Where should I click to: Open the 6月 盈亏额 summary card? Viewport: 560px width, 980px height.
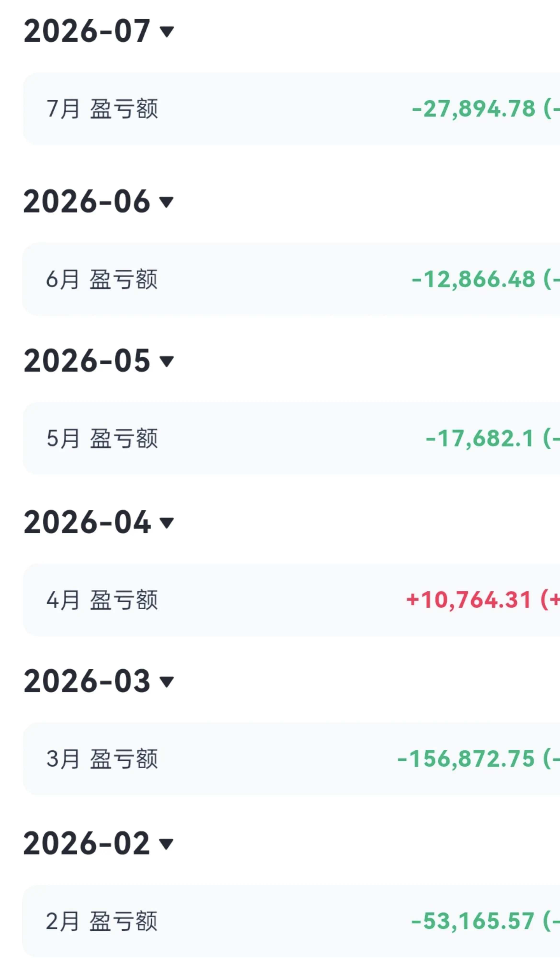pos(291,279)
